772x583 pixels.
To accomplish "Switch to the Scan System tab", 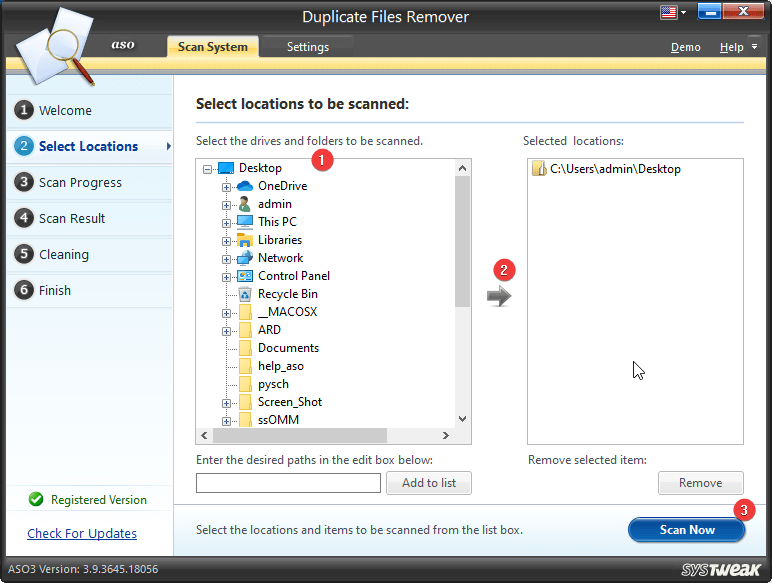I will click(x=213, y=47).
